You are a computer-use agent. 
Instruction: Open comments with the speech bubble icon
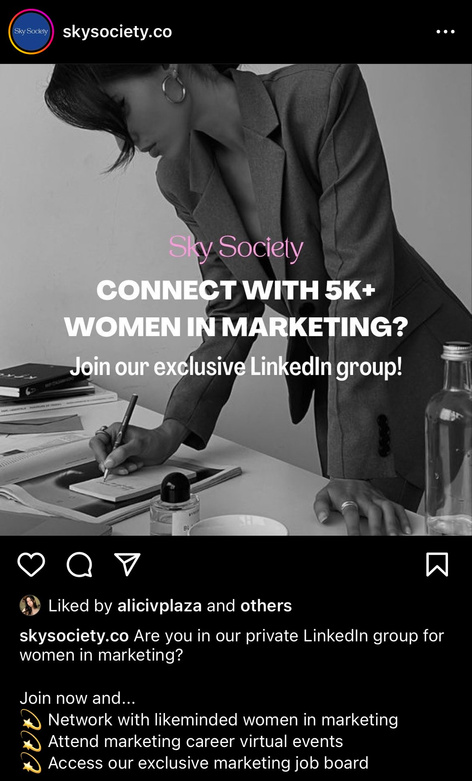(x=79, y=564)
